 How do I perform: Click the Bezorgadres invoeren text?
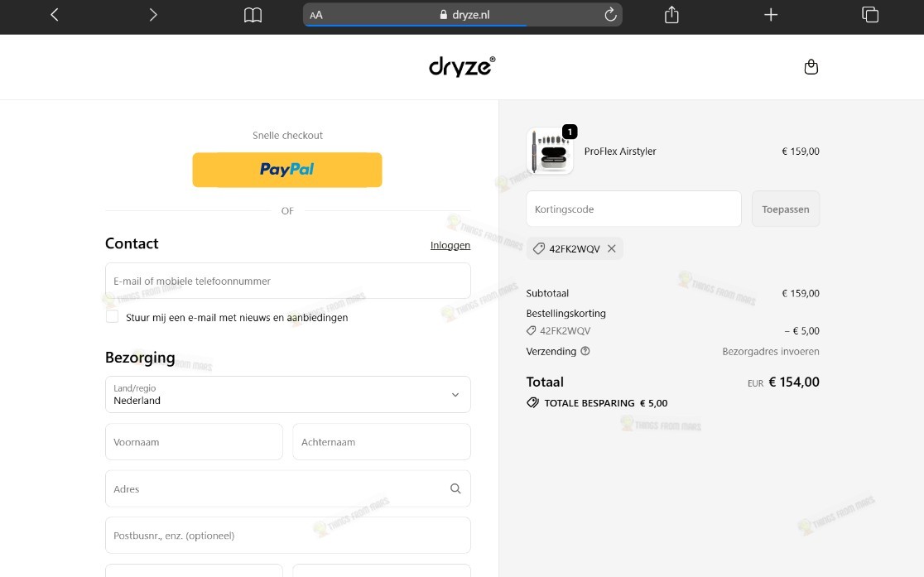tap(771, 351)
